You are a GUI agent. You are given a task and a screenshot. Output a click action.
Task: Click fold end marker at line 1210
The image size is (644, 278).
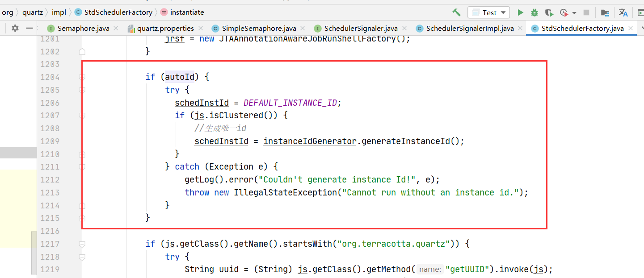(82, 154)
